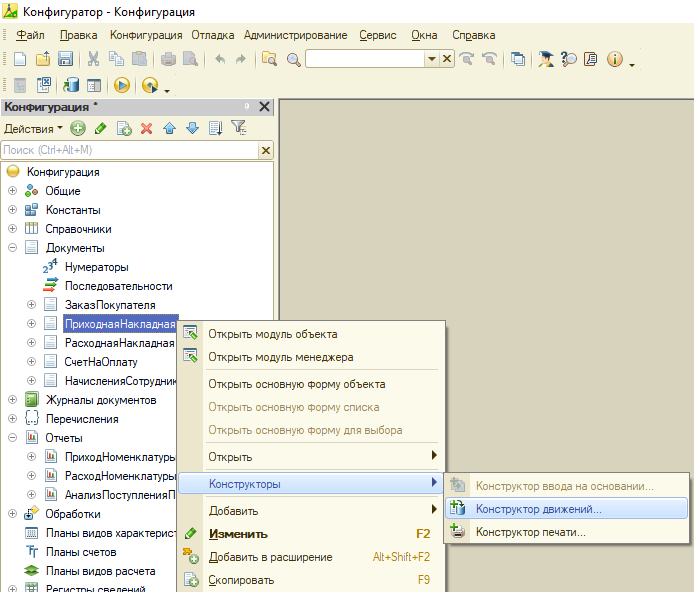Open the Добавить submenu in context menu
Screen dimensions: 694x592
[x=311, y=511]
